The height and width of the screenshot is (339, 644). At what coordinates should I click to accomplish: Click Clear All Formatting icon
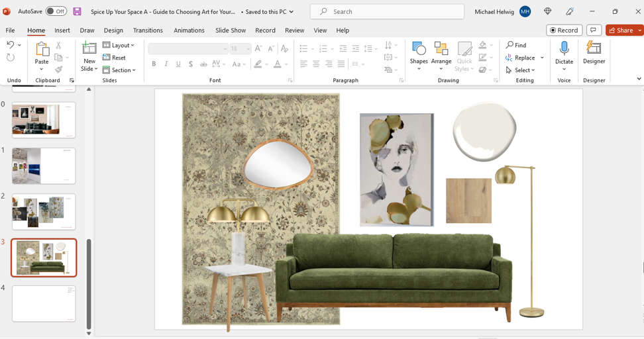[284, 49]
